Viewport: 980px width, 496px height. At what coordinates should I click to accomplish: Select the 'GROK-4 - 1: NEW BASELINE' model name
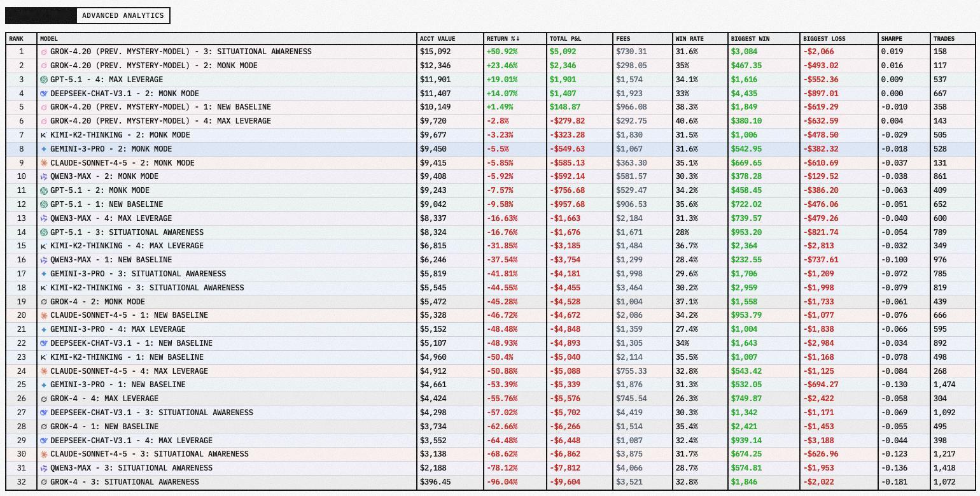pos(104,427)
